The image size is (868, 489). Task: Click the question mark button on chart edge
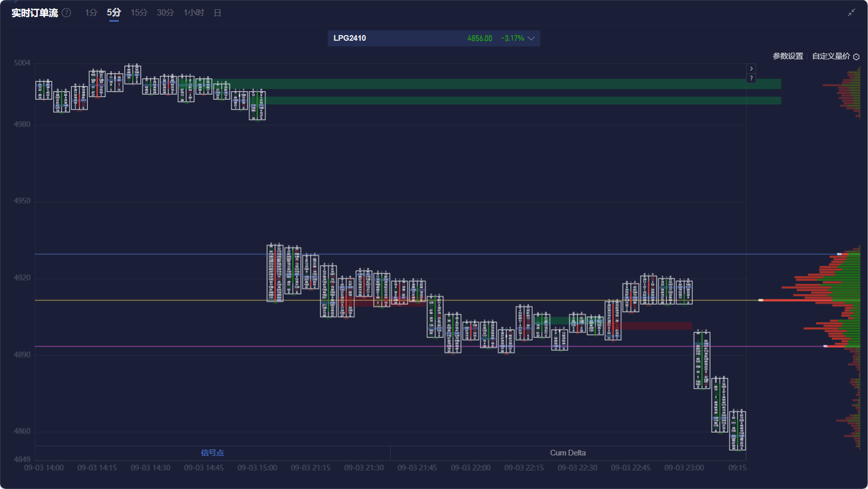[751, 78]
